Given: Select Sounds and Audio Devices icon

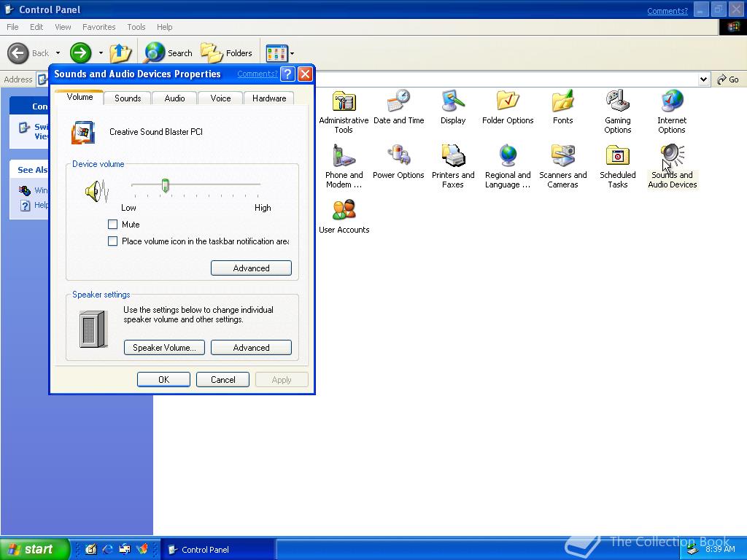Looking at the screenshot, I should 672,167.
